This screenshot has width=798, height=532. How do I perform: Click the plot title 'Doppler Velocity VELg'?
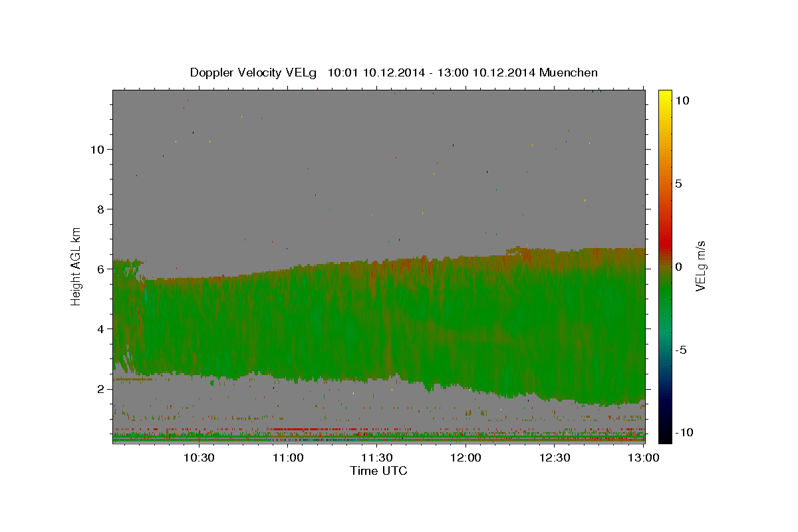pyautogui.click(x=254, y=72)
